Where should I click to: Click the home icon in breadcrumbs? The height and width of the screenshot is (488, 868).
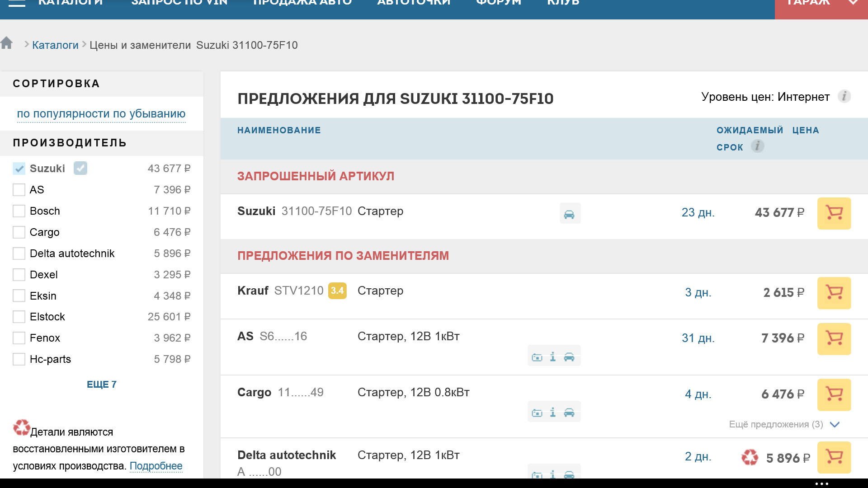(7, 43)
